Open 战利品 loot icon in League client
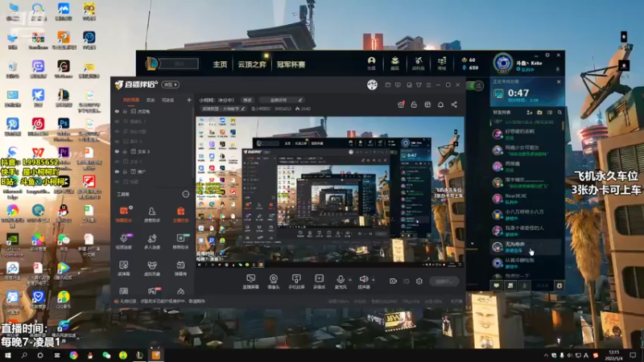Viewport: 644px width, 362px height. pyautogui.click(x=418, y=64)
